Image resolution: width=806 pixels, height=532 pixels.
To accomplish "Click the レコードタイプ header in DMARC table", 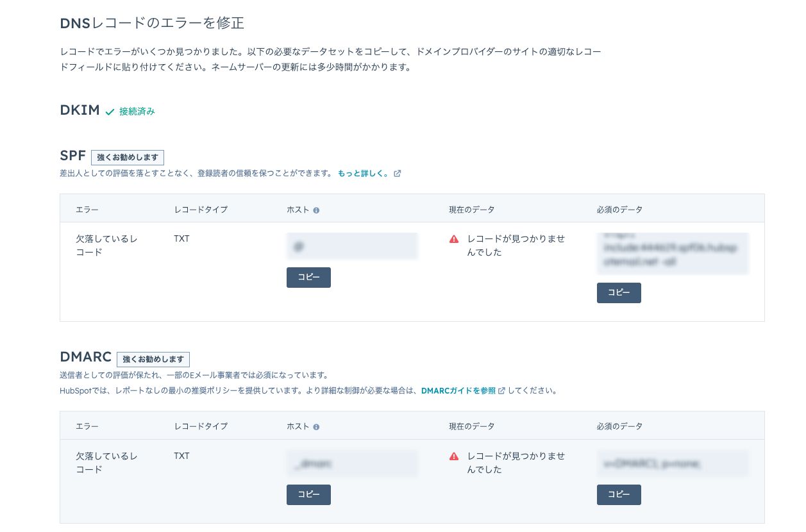I will (201, 426).
